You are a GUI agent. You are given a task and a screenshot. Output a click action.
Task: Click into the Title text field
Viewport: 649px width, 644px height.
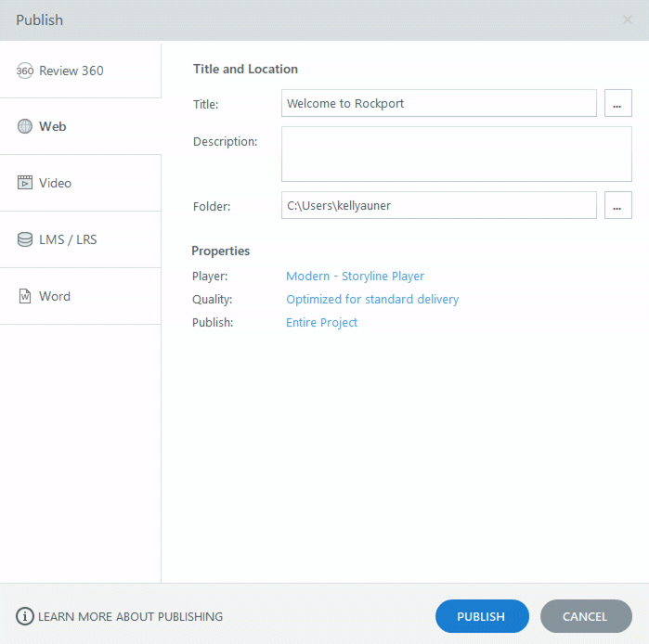438,103
